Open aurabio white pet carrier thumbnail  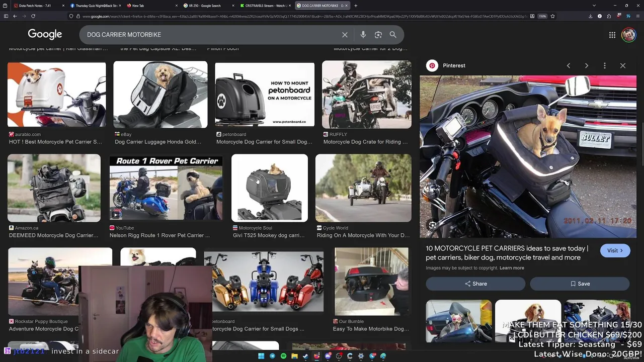coord(57,95)
